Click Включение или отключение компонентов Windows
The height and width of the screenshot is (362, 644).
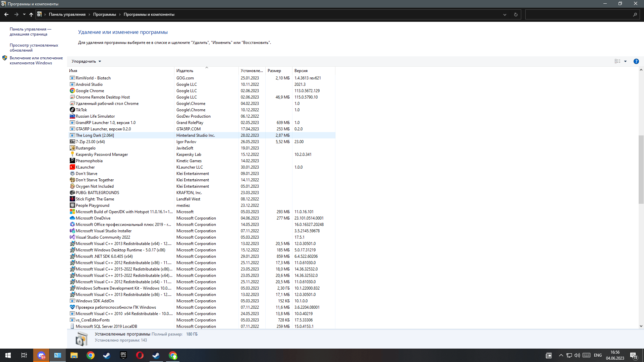36,61
